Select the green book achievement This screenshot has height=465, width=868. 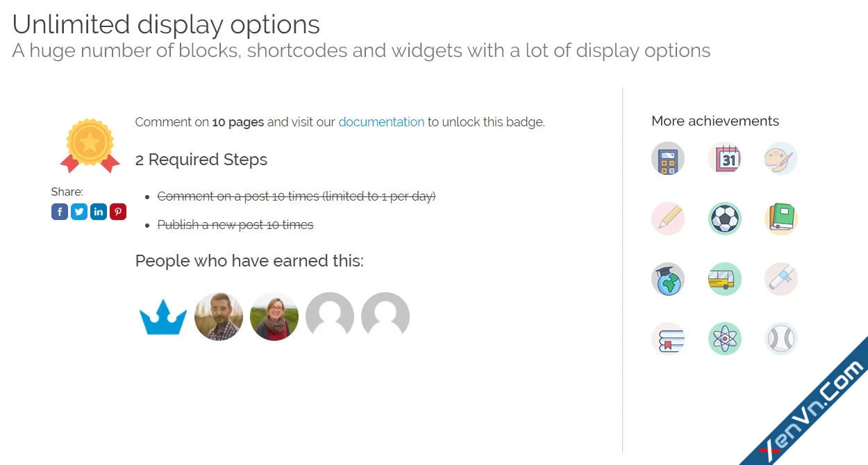pos(781,219)
